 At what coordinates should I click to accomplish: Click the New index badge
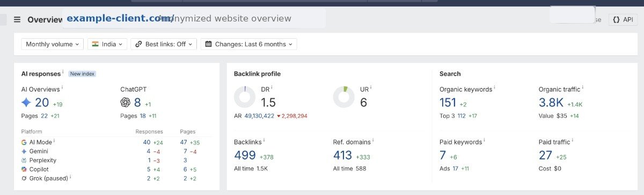point(82,74)
